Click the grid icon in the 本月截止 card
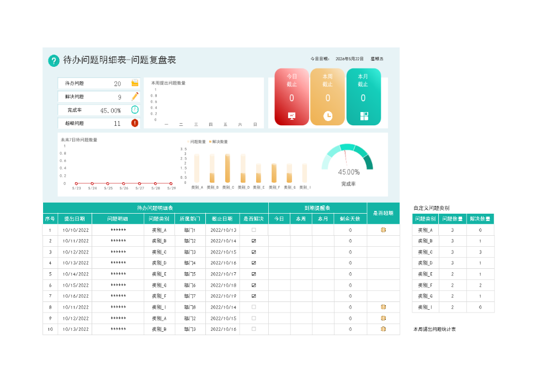Viewport: 552px width, 392px height. [364, 116]
